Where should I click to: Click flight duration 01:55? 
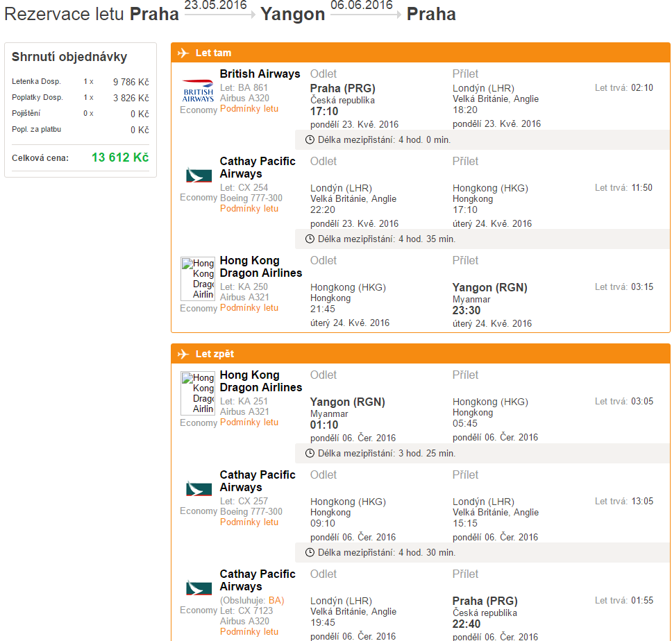642,600
